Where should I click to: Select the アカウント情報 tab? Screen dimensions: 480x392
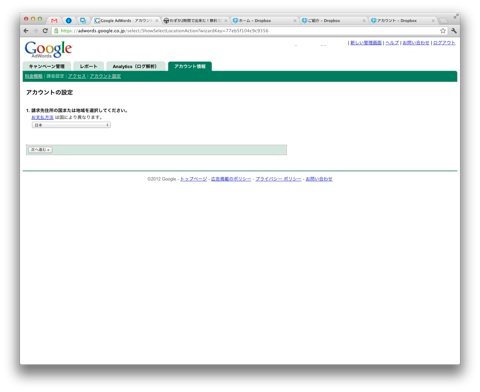point(190,66)
